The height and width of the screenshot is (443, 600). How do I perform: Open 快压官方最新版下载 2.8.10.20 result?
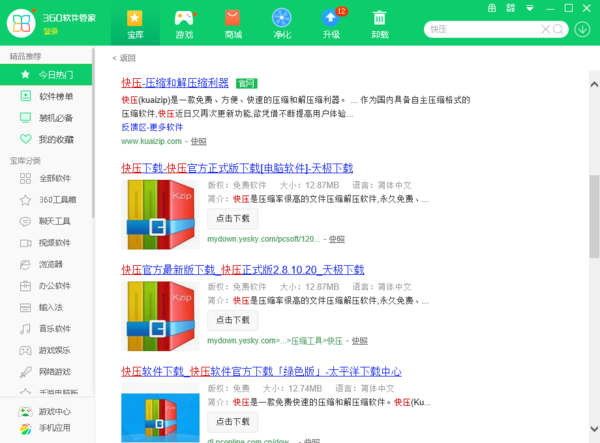243,270
